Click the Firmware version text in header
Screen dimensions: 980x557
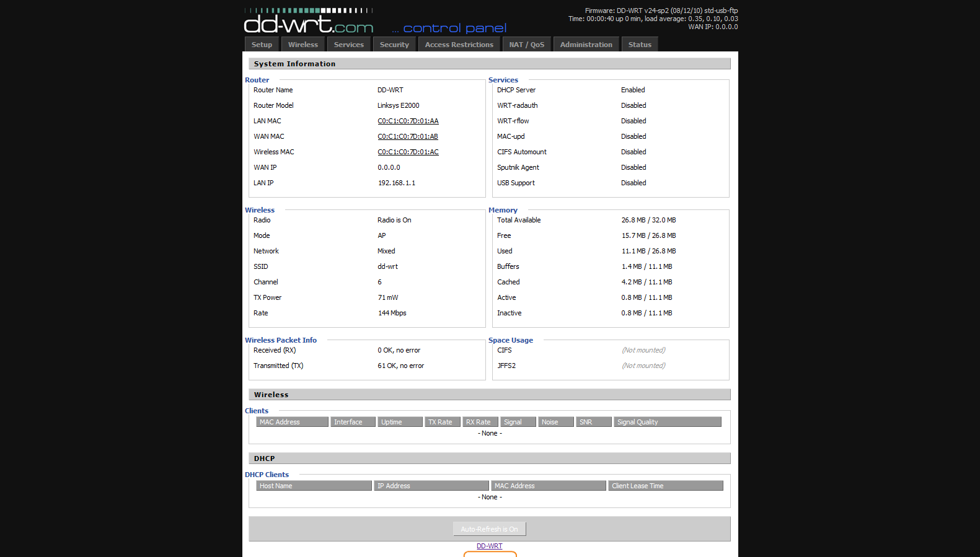pos(661,11)
